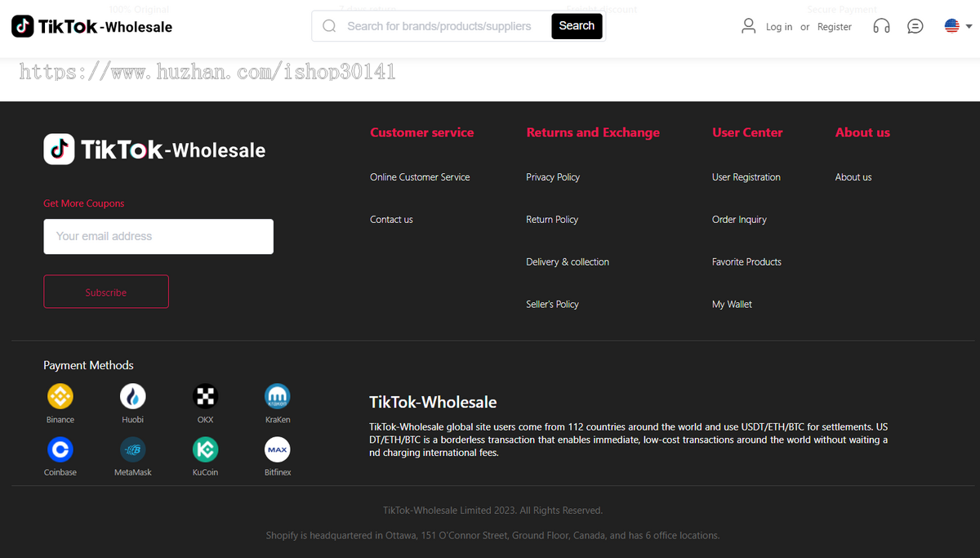Click the red About us heading
This screenshot has width=980, height=558.
coord(862,132)
